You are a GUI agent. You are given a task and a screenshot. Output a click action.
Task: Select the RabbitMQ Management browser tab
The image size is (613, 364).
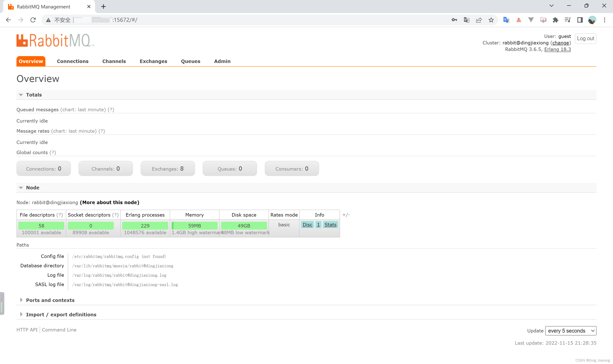click(x=49, y=7)
